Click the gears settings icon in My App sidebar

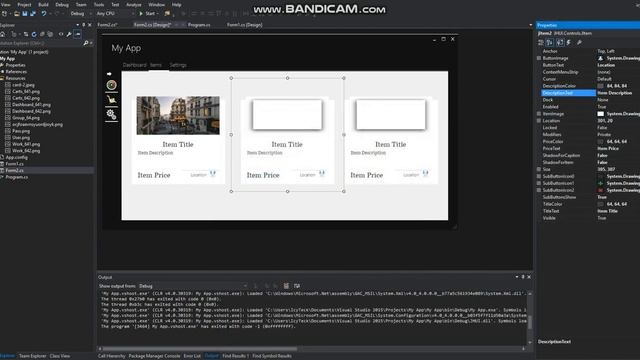pyautogui.click(x=111, y=114)
